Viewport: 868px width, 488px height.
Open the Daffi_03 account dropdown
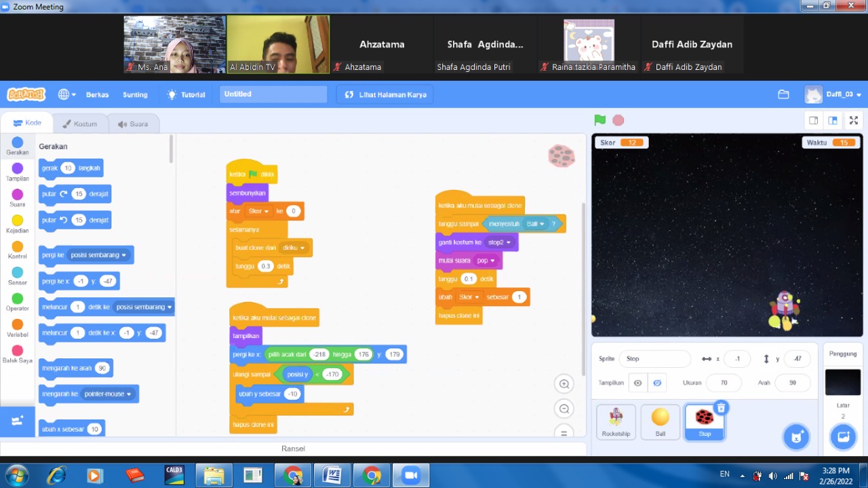point(833,94)
